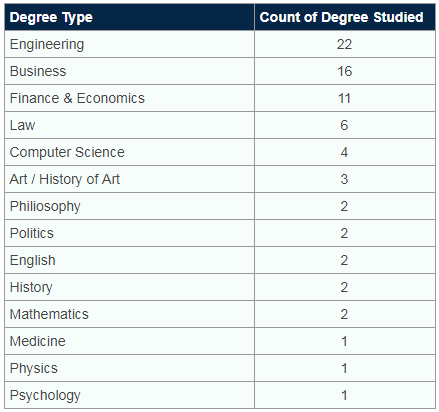Click the Computer Science cell
This screenshot has height=412, width=439.
coord(129,152)
